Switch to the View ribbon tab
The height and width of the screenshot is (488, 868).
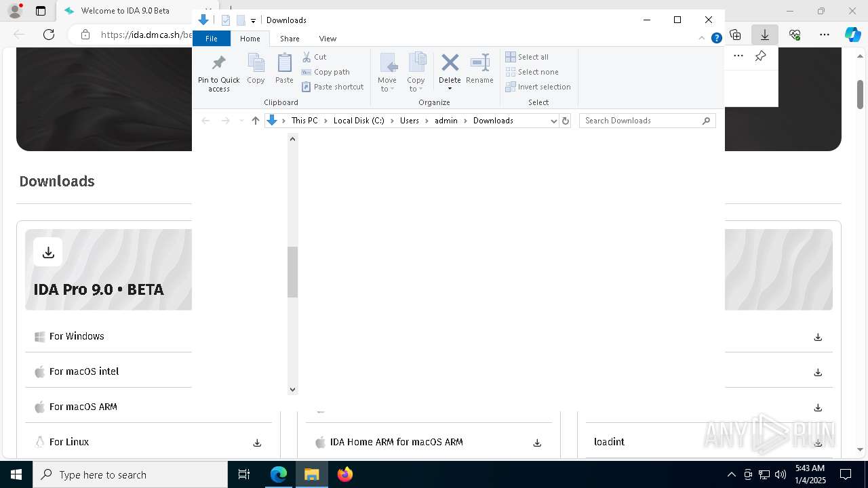328,39
